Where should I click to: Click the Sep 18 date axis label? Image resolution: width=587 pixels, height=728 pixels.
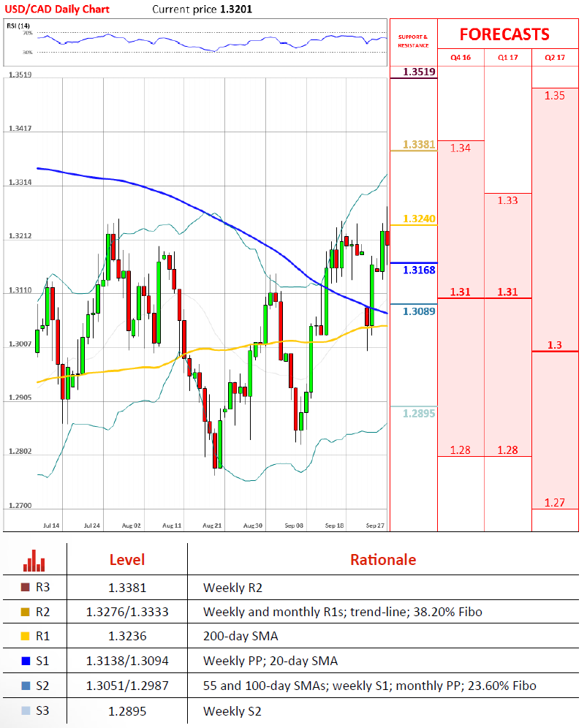click(334, 526)
